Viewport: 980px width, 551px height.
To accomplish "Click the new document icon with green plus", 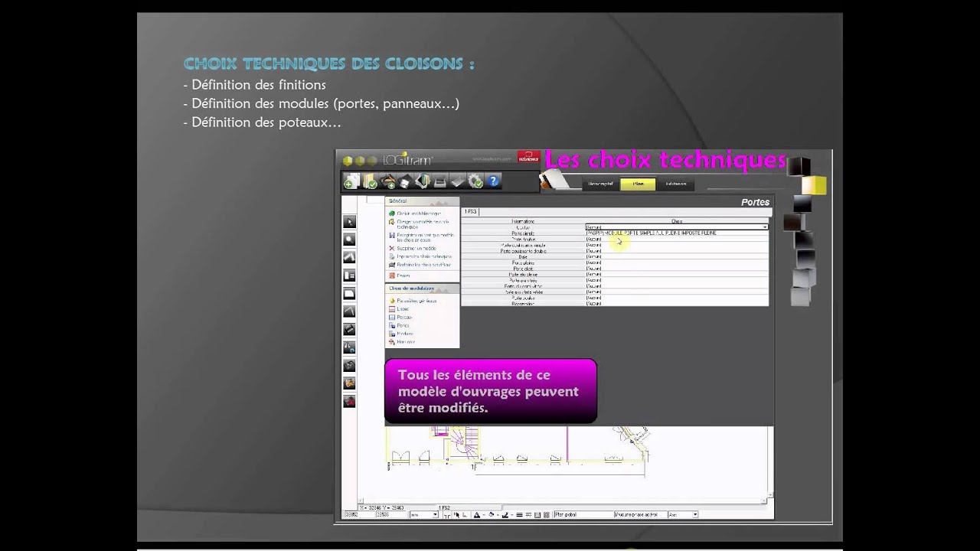I will click(351, 182).
